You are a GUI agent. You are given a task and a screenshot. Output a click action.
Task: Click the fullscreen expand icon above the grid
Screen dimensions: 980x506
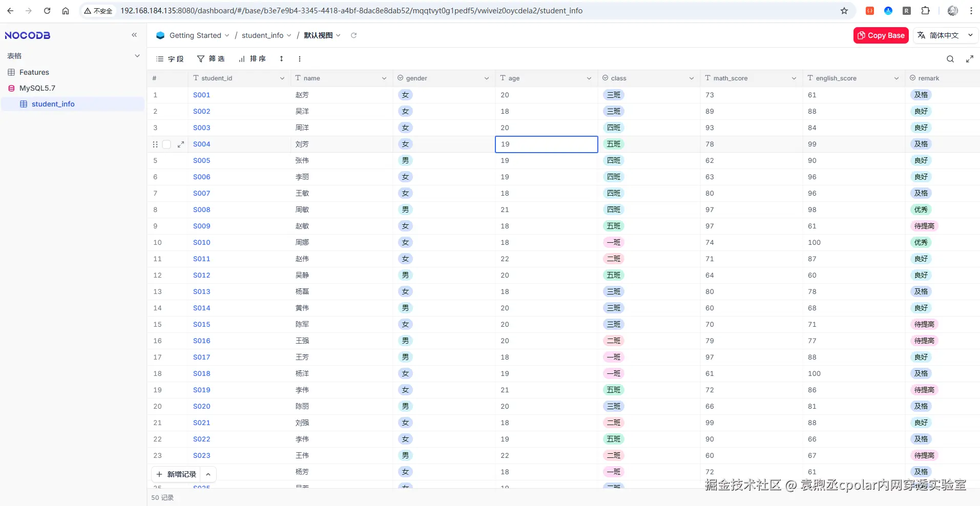coord(970,59)
